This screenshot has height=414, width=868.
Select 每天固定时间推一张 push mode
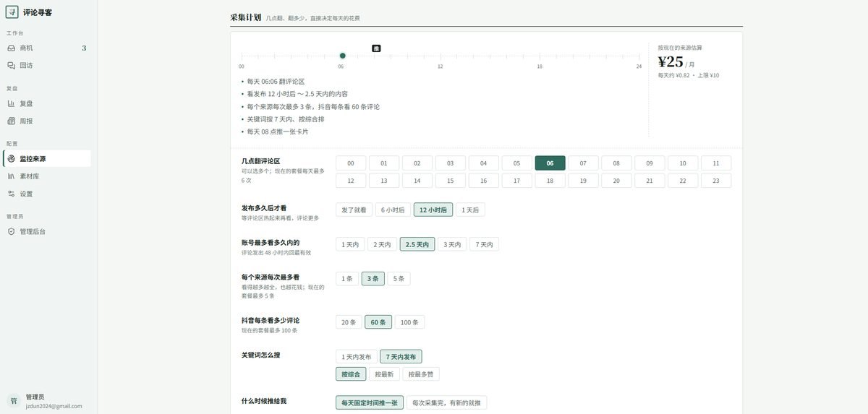(370, 403)
